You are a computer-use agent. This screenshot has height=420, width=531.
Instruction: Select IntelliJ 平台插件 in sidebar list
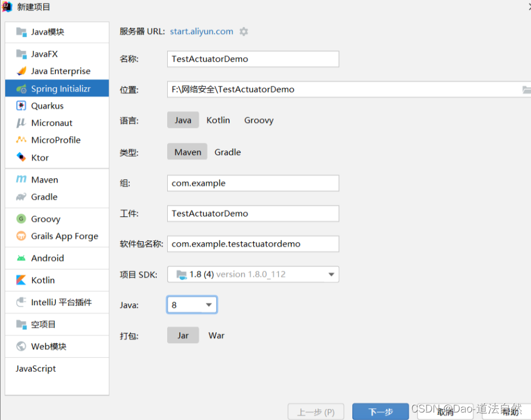click(57, 302)
